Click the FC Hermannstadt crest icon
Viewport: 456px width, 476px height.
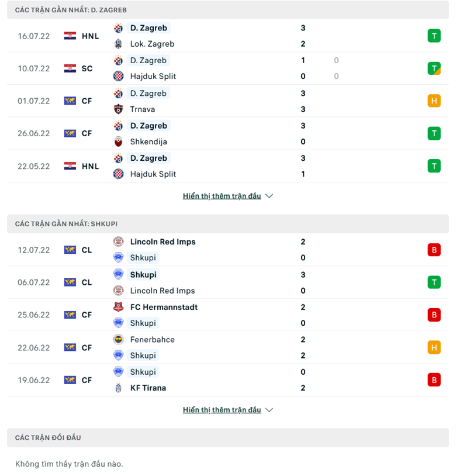[118, 307]
